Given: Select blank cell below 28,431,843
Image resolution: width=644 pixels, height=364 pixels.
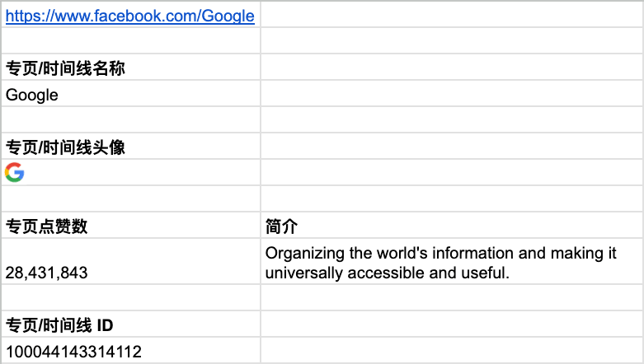Looking at the screenshot, I should click(x=130, y=297).
